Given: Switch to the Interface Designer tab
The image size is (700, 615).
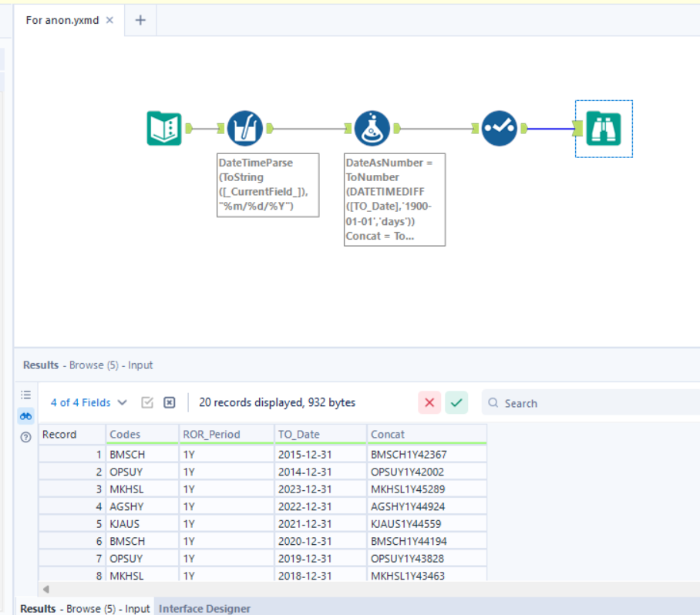Looking at the screenshot, I should click(x=204, y=608).
